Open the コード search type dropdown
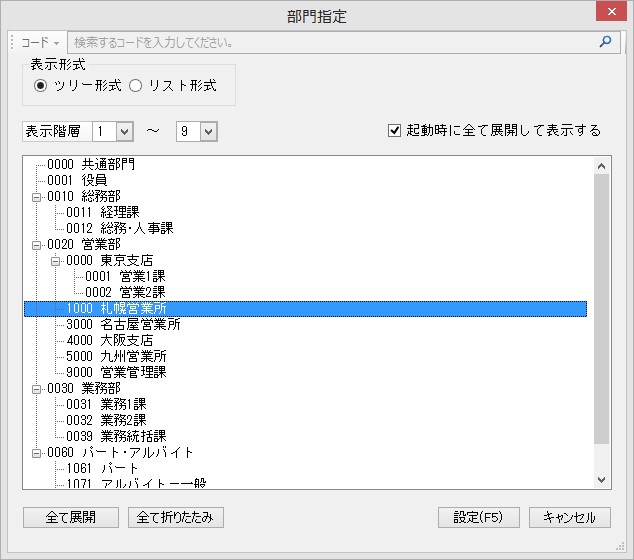Viewport: 634px width, 560px height. (x=41, y=43)
